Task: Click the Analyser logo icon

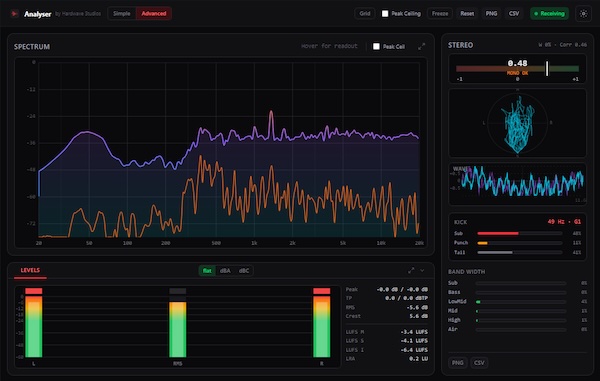Action: (x=15, y=14)
